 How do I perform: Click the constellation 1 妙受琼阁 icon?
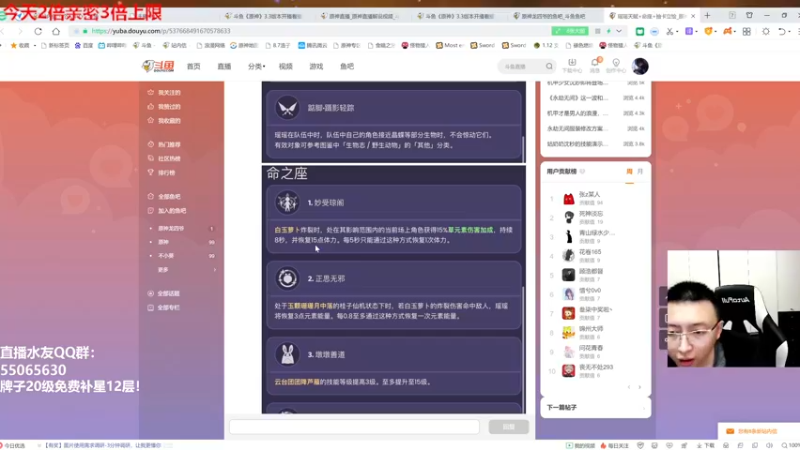click(287, 203)
